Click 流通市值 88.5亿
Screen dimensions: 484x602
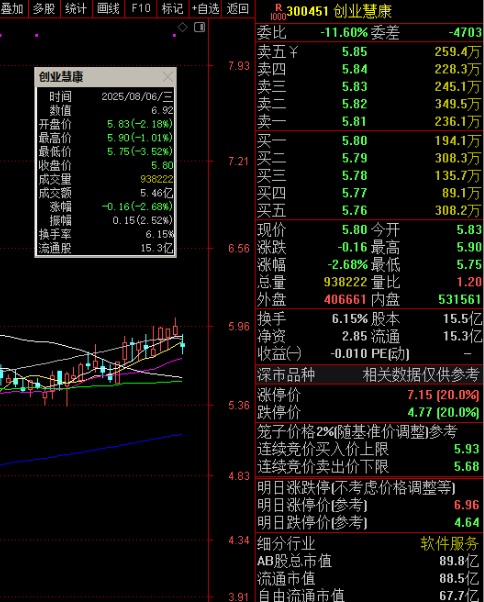pos(459,579)
